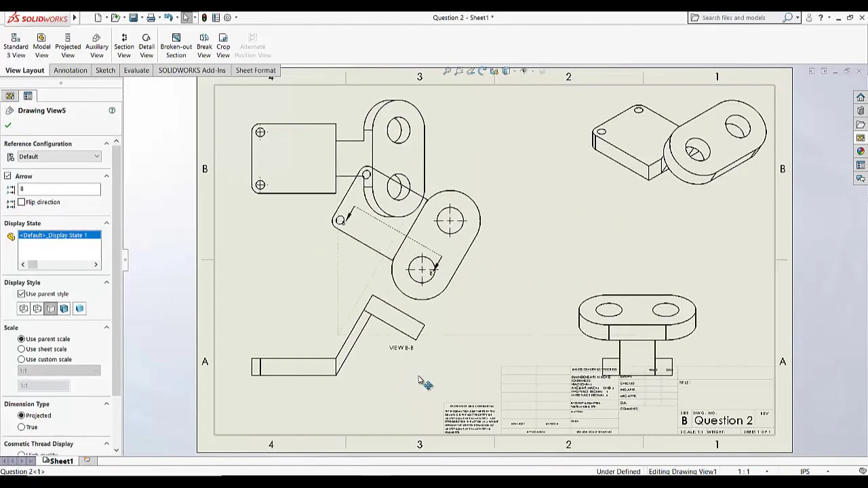Collapse the Display State section
Screen dimensions: 868x488
point(106,223)
